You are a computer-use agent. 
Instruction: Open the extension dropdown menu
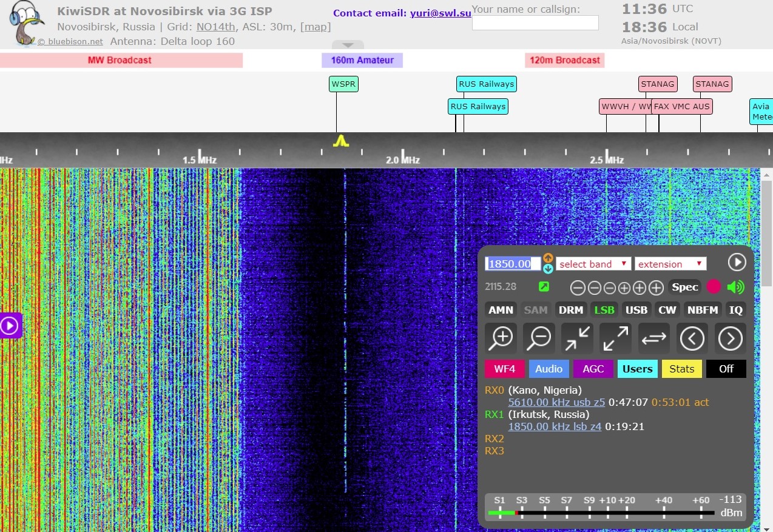click(x=670, y=264)
